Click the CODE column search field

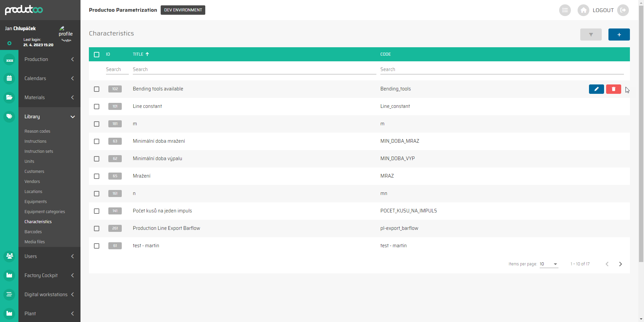[x=501, y=69]
